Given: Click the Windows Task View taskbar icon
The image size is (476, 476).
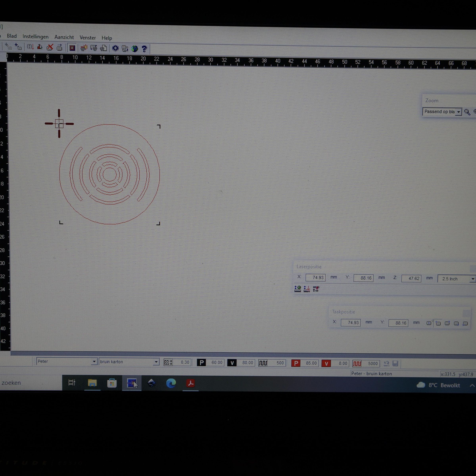Looking at the screenshot, I should pos(72,383).
